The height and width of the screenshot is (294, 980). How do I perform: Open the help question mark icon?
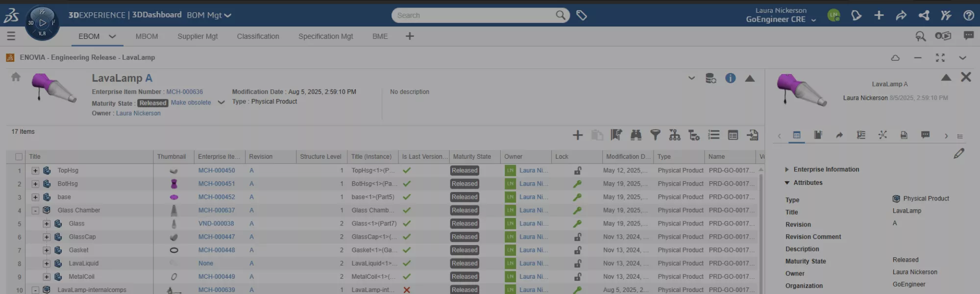(x=968, y=16)
